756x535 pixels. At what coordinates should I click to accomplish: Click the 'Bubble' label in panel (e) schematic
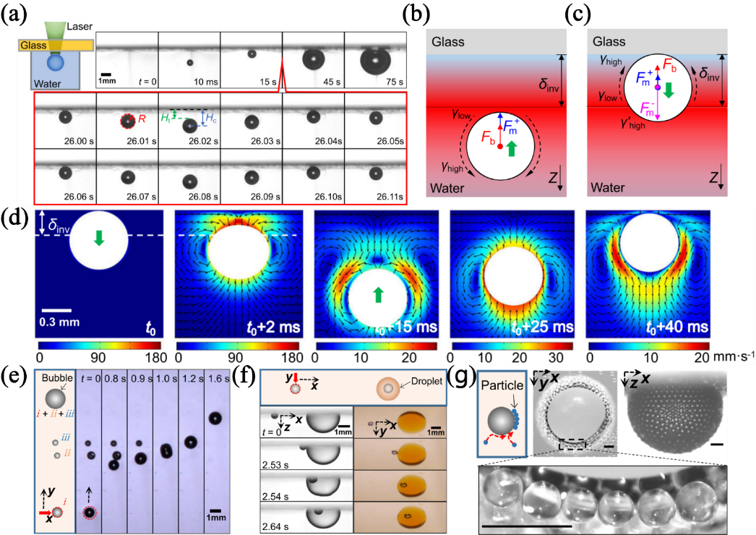57,378
